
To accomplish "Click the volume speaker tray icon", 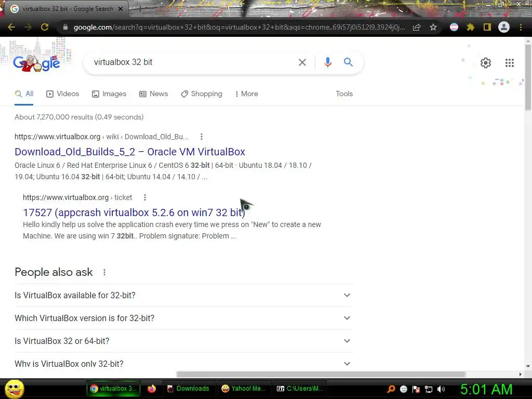I will click(x=441, y=389).
